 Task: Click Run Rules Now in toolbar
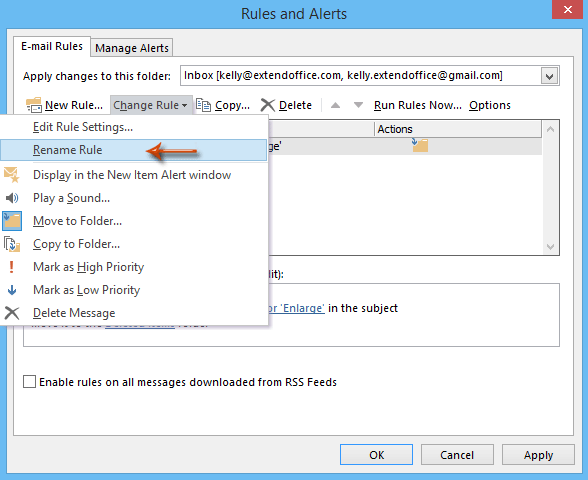click(x=417, y=105)
